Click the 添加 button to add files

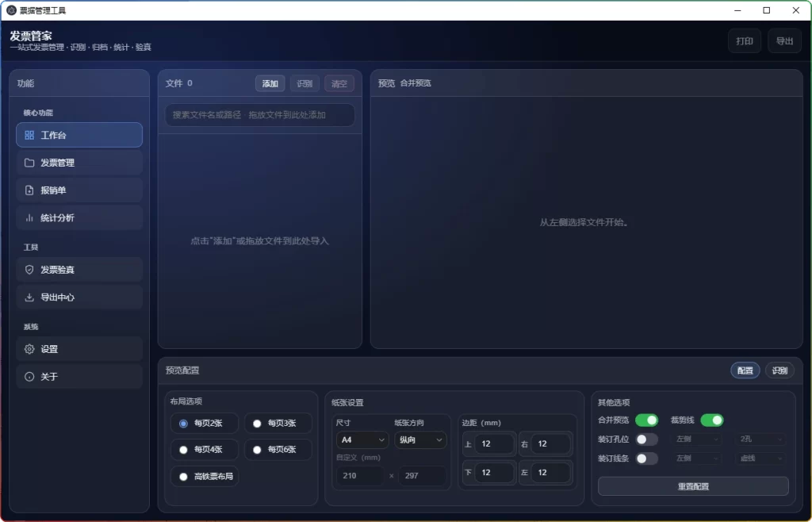coord(270,83)
